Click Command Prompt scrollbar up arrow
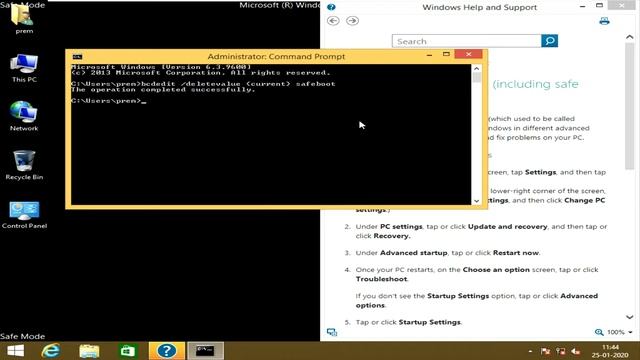Screen dimensions: 640x360 click(x=476, y=68)
